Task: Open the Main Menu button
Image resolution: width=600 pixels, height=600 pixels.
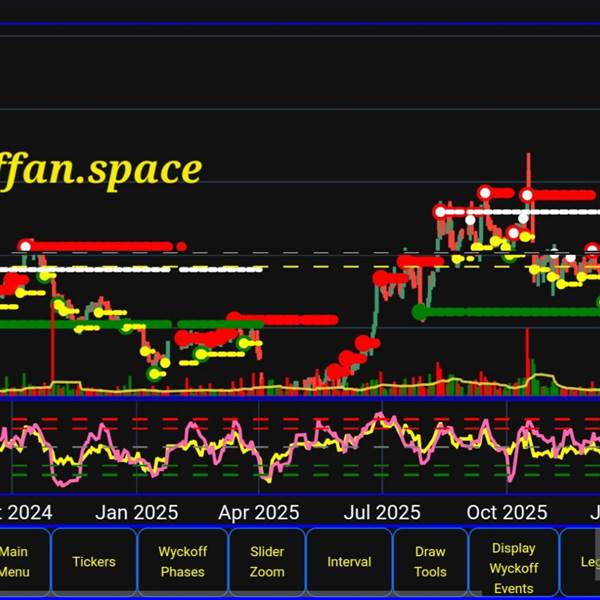Action: [x=24, y=561]
